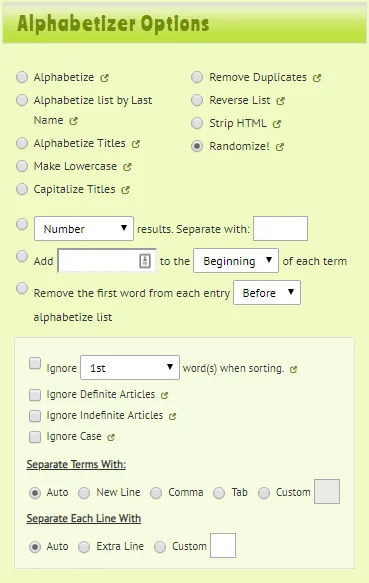Click the Separate Terms With heading link
This screenshot has width=369, height=583.
click(76, 464)
